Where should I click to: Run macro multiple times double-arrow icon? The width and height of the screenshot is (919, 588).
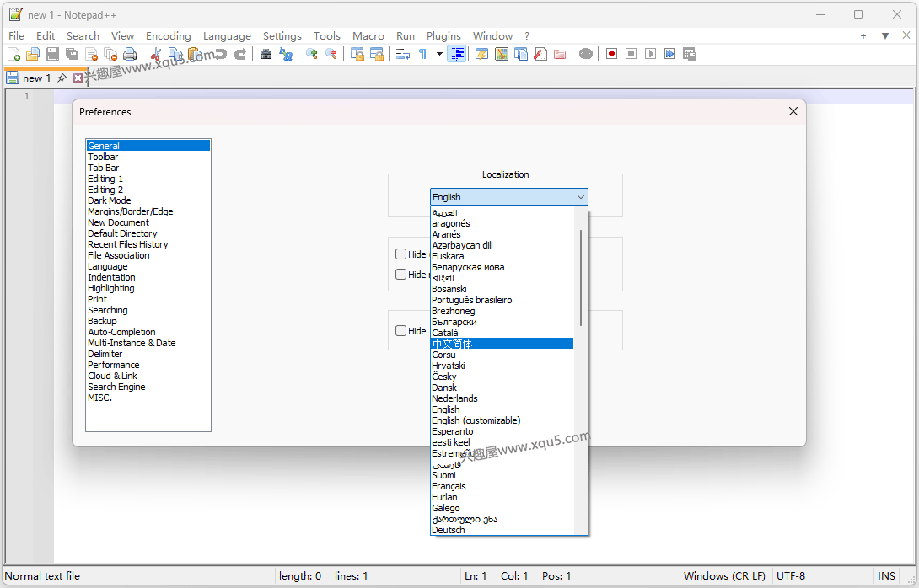coord(669,55)
